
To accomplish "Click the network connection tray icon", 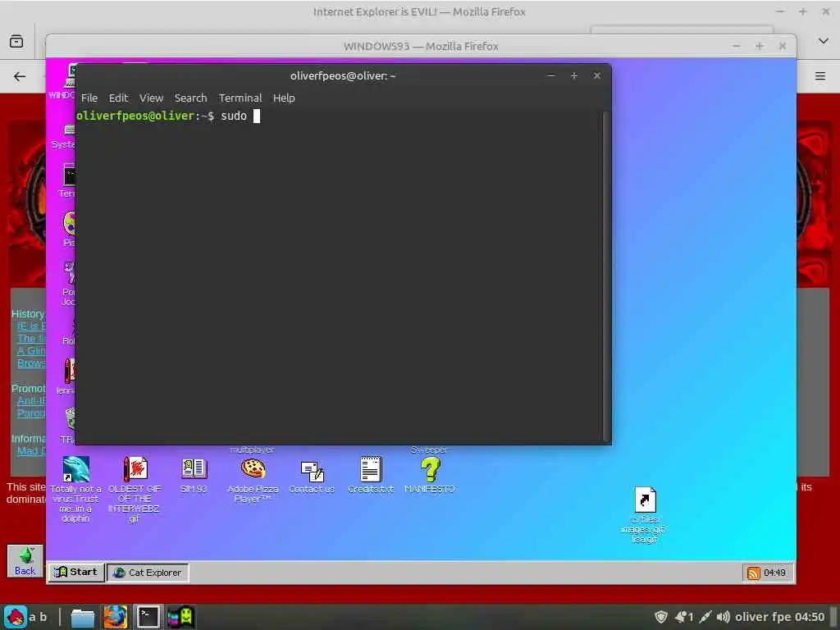I will pos(705,617).
